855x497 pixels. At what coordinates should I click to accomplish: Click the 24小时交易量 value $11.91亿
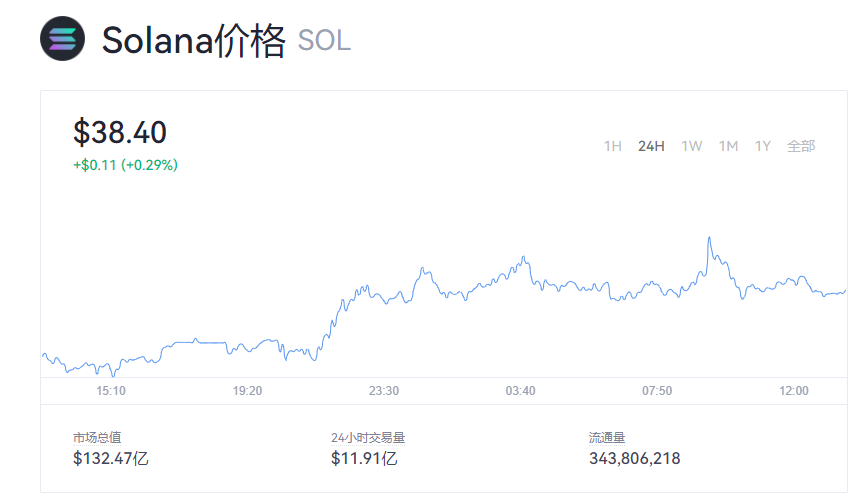tap(364, 459)
